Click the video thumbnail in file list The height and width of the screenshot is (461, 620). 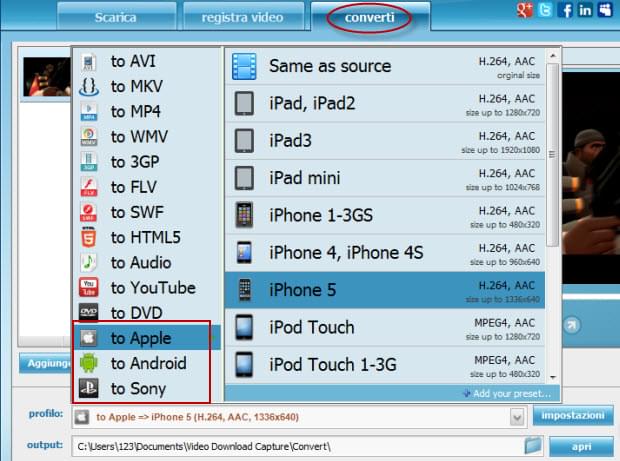[47, 77]
